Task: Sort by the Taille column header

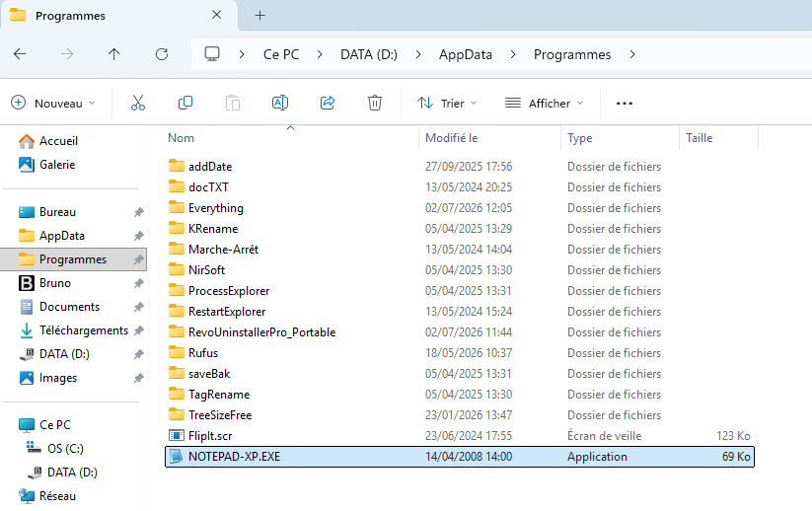Action: [x=700, y=138]
